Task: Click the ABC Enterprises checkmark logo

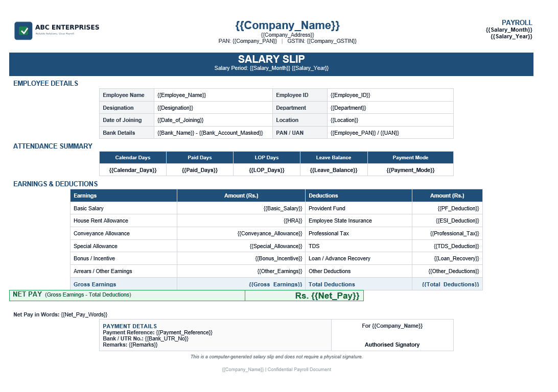Action: 24,31
